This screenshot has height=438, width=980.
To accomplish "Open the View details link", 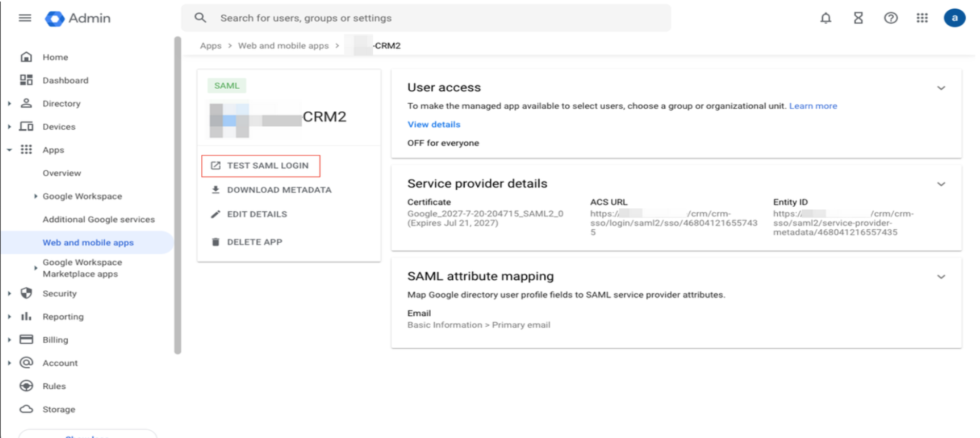I will coord(434,124).
